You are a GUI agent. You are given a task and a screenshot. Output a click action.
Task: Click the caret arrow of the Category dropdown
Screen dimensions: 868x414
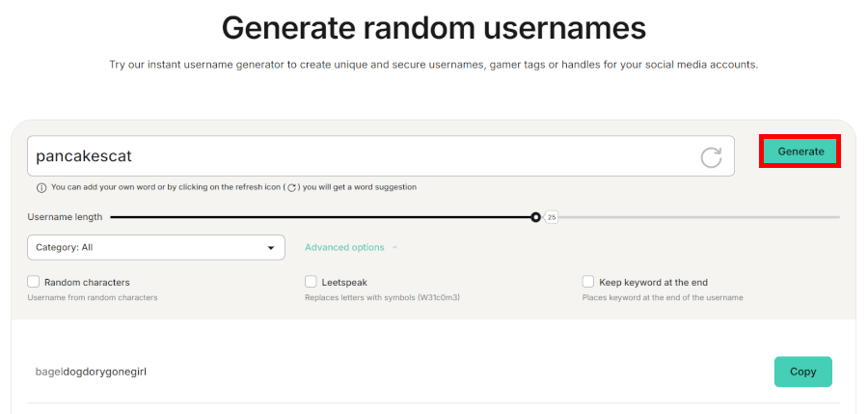click(x=270, y=248)
